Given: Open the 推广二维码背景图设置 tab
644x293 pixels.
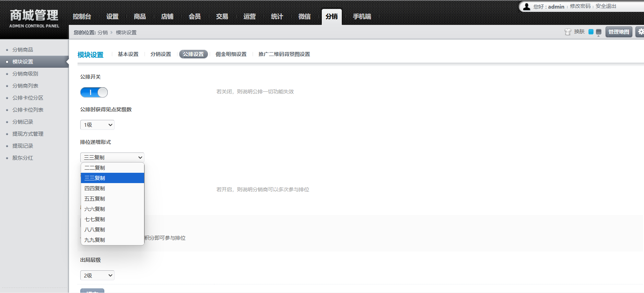Looking at the screenshot, I should click(284, 54).
